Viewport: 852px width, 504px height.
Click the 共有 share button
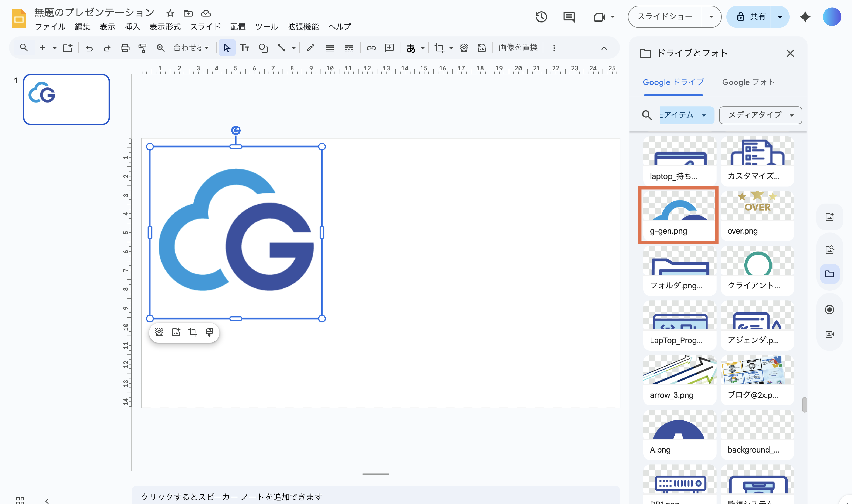(x=751, y=17)
